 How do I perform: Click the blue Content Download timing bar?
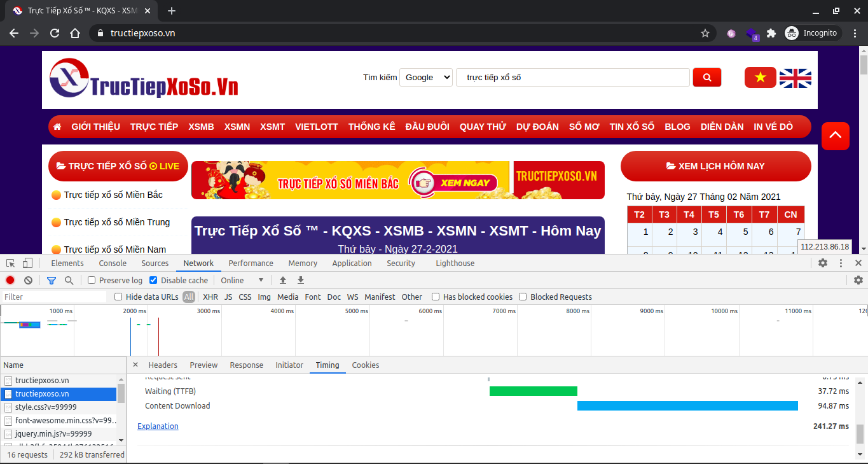click(x=687, y=406)
